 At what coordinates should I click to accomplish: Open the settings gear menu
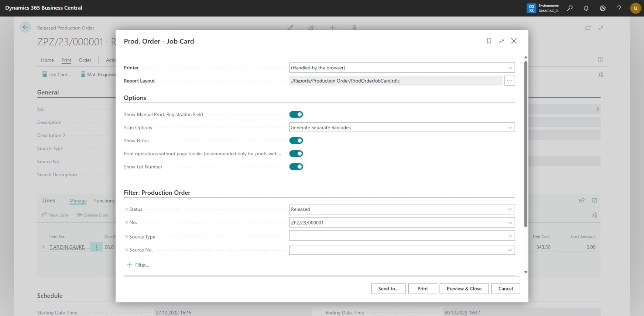point(603,8)
